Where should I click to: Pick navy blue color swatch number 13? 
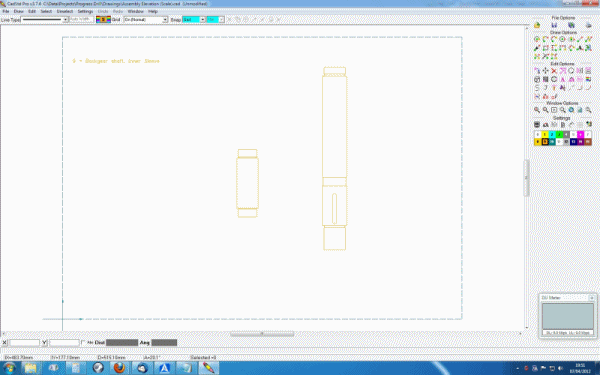pos(573,142)
